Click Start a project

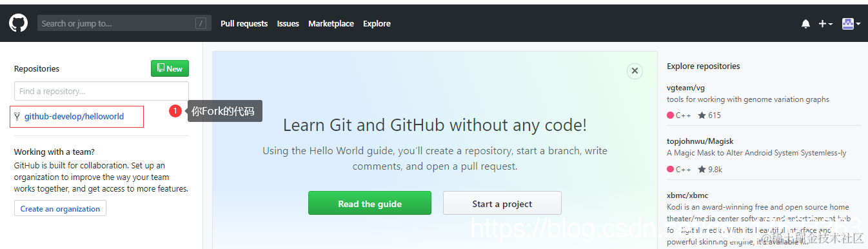click(502, 203)
